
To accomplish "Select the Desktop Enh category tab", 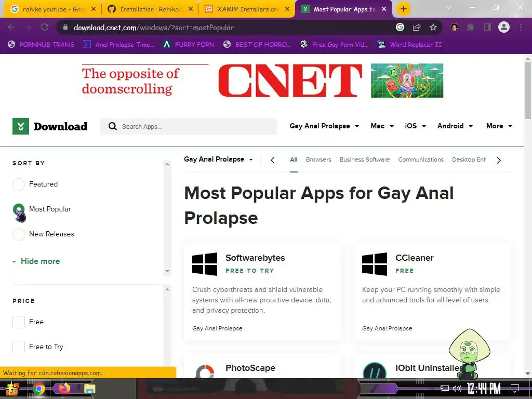I will point(469,159).
